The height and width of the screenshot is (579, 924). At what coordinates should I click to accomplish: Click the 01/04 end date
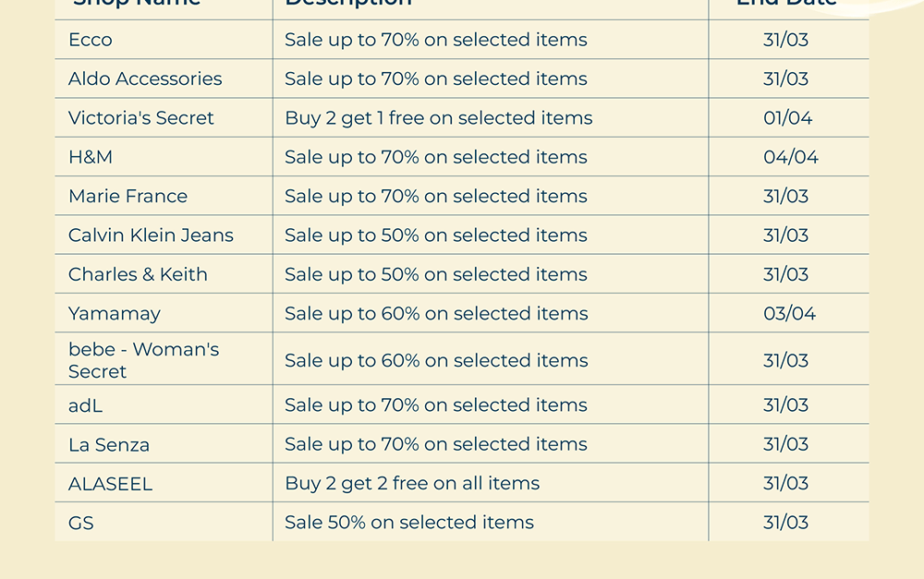click(x=787, y=118)
